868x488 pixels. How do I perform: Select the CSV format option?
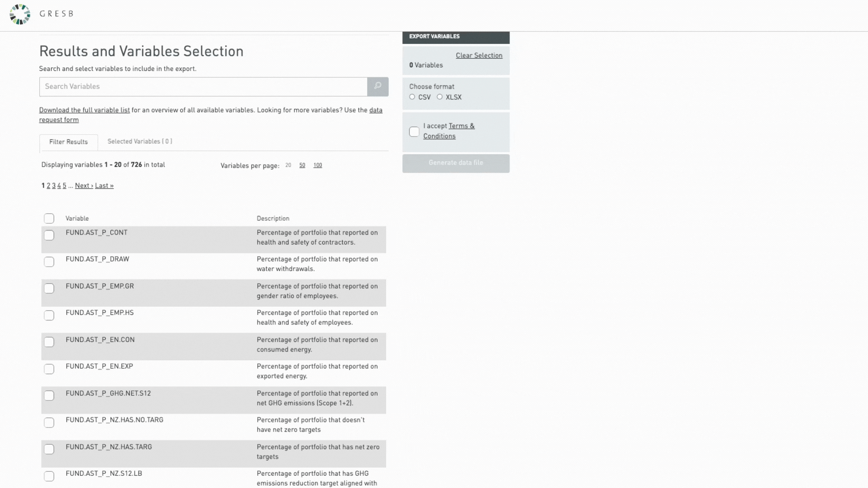tap(412, 97)
